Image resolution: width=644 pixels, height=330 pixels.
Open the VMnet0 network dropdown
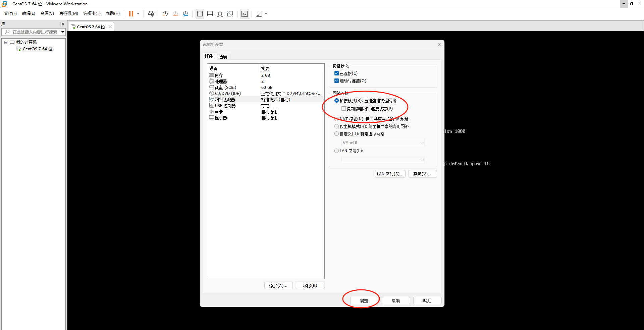click(383, 143)
